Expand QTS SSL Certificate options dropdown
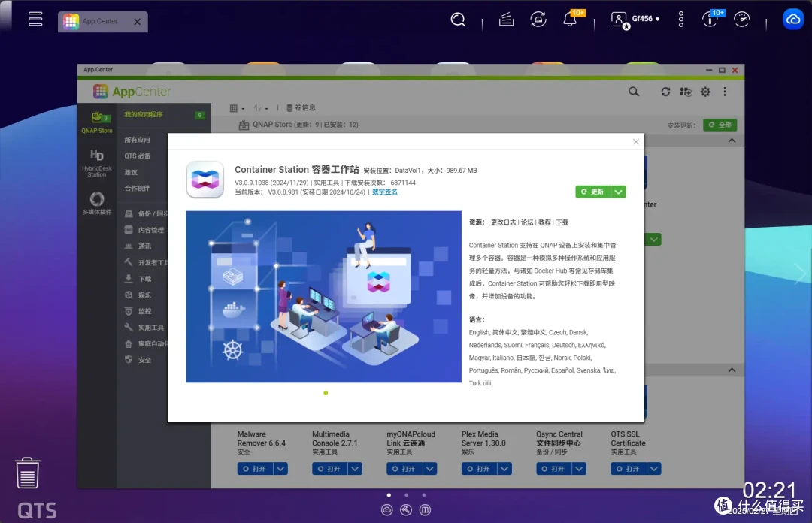812x523 pixels. pyautogui.click(x=654, y=469)
